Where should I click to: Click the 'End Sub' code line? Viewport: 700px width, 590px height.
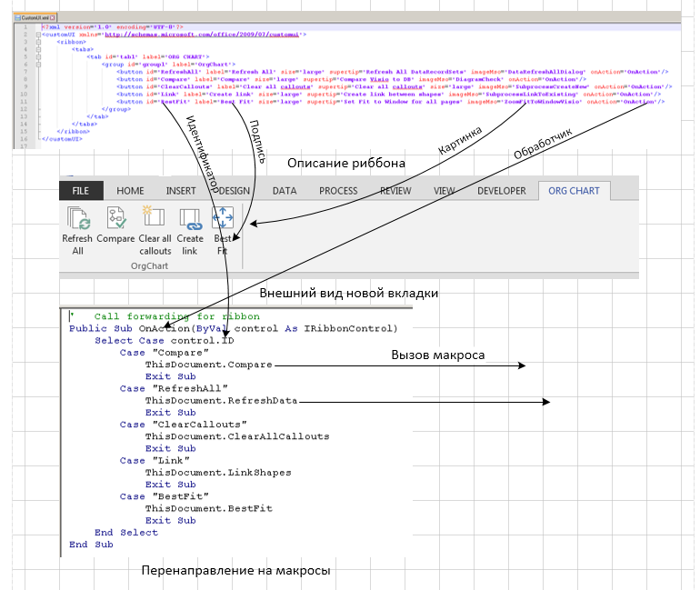[x=91, y=545]
